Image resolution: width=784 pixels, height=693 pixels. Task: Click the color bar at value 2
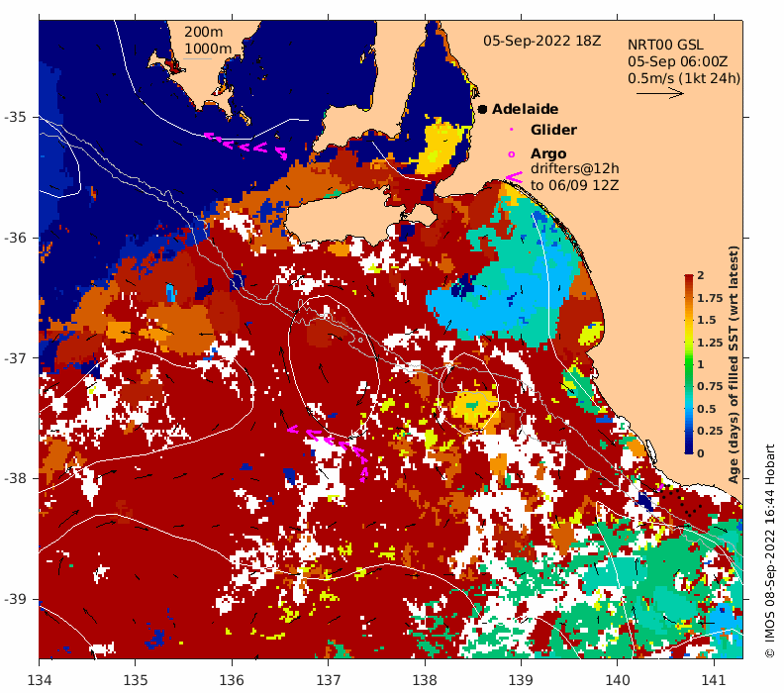point(689,276)
